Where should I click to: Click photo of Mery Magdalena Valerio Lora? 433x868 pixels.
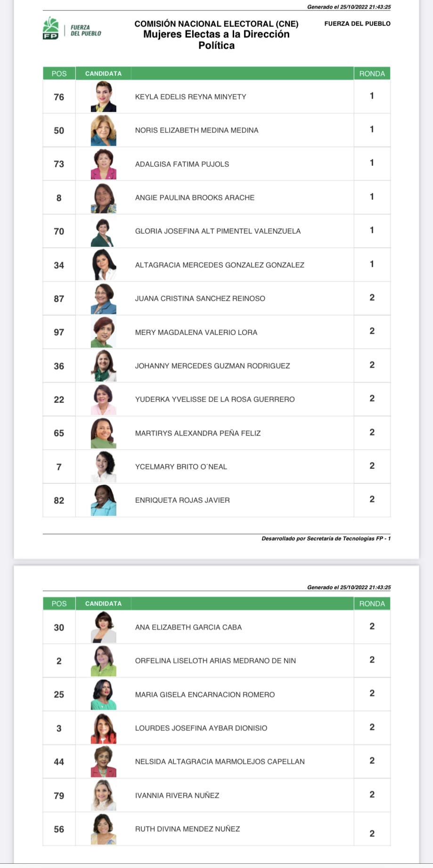tap(103, 332)
